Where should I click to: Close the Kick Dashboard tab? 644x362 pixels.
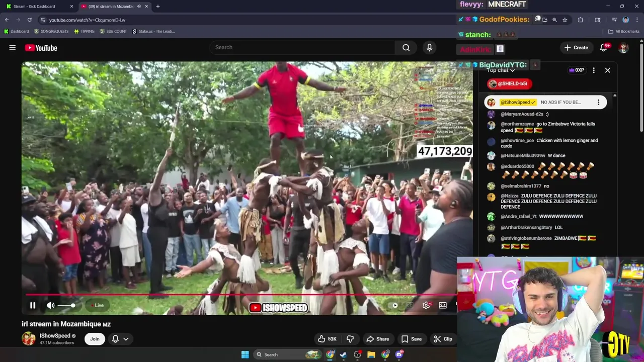pos(71,7)
